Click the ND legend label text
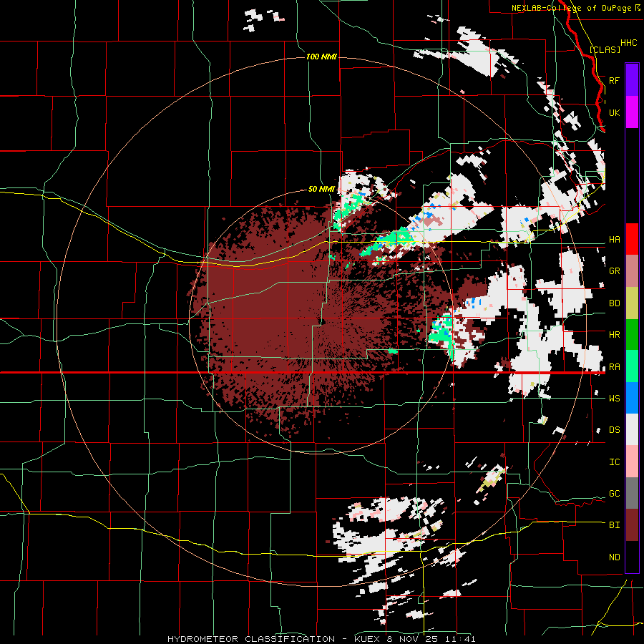 point(614,557)
